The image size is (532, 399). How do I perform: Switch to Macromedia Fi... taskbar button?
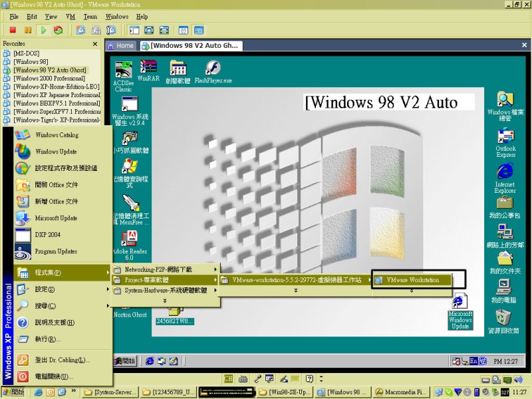(401, 392)
